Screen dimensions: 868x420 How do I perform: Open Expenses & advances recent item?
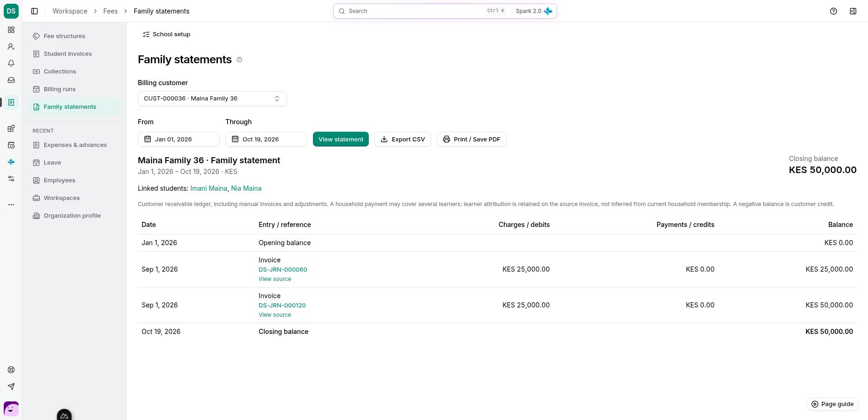click(74, 145)
